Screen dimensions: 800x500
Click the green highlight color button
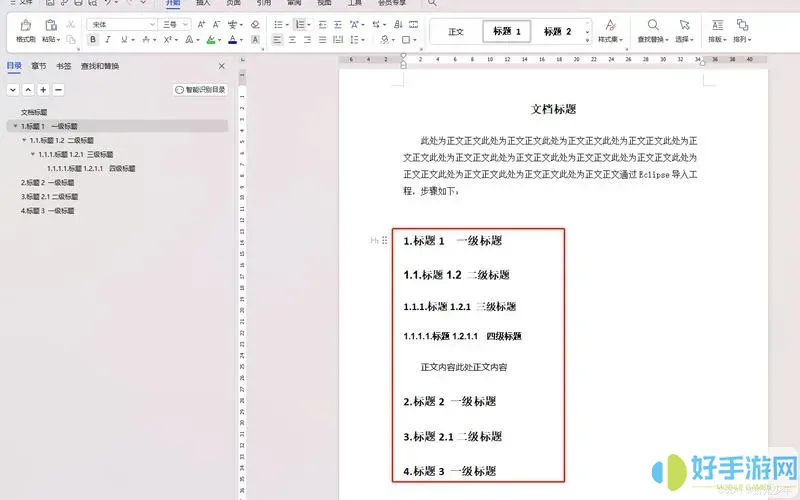(211, 40)
